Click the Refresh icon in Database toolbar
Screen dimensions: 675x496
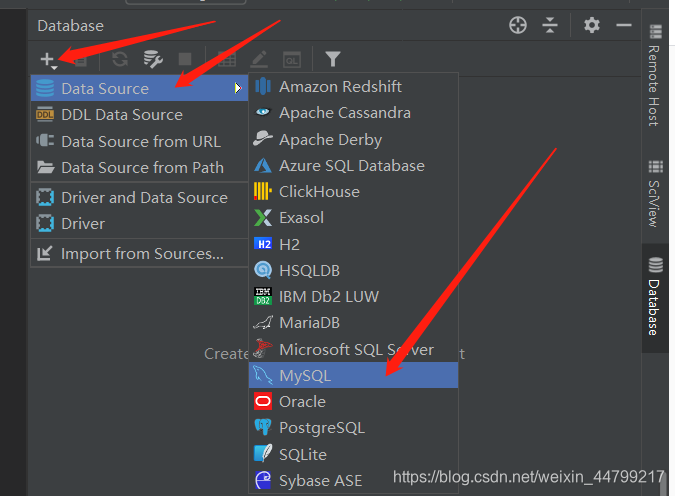click(x=120, y=59)
